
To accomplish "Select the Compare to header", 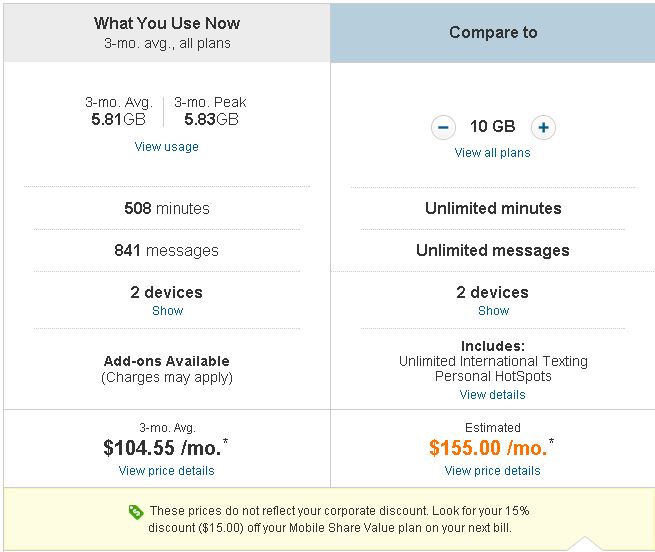I will [493, 33].
